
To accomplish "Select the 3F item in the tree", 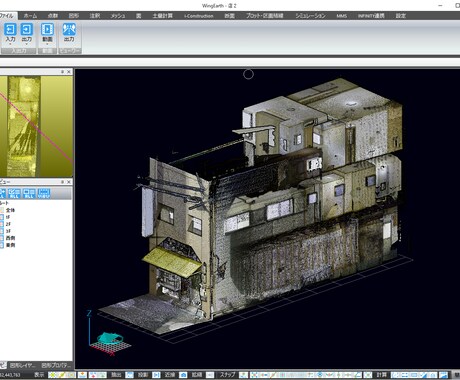I will (x=8, y=231).
